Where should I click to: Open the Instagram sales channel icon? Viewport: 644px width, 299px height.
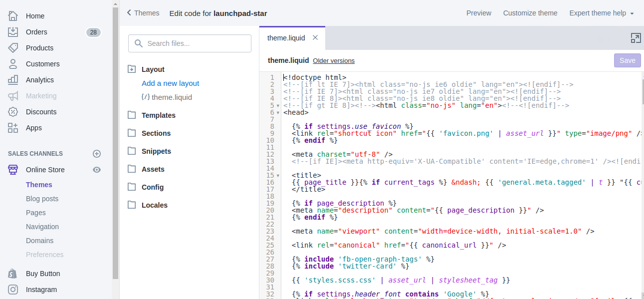pos(13,290)
